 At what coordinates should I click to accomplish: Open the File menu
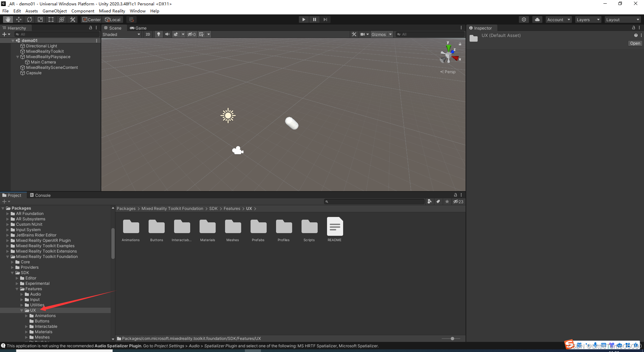(6, 11)
